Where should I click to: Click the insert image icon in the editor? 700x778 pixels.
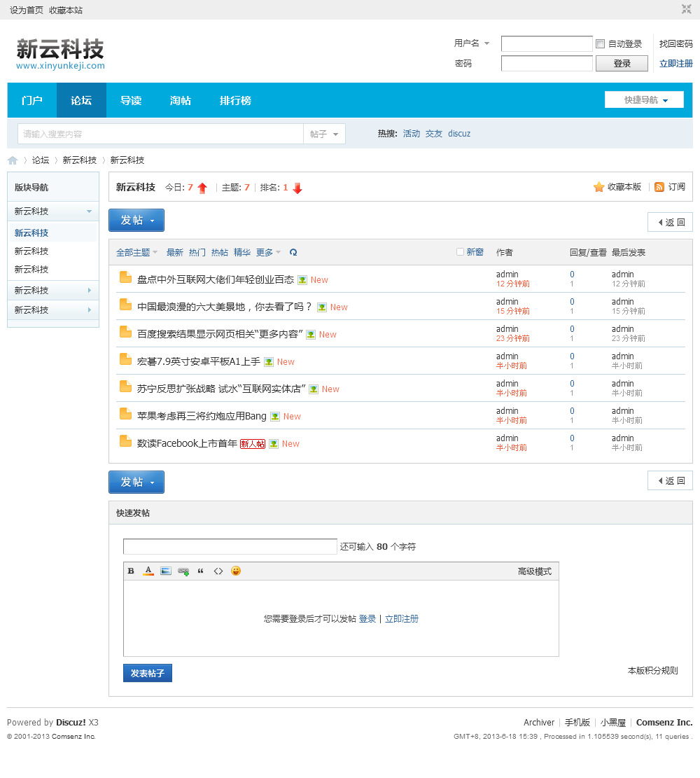[x=165, y=571]
